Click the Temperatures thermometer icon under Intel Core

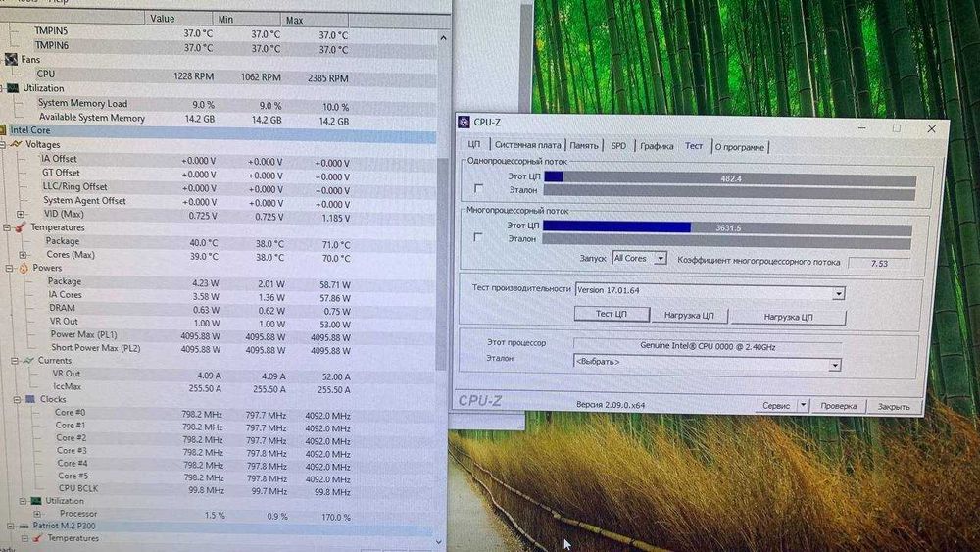20,227
